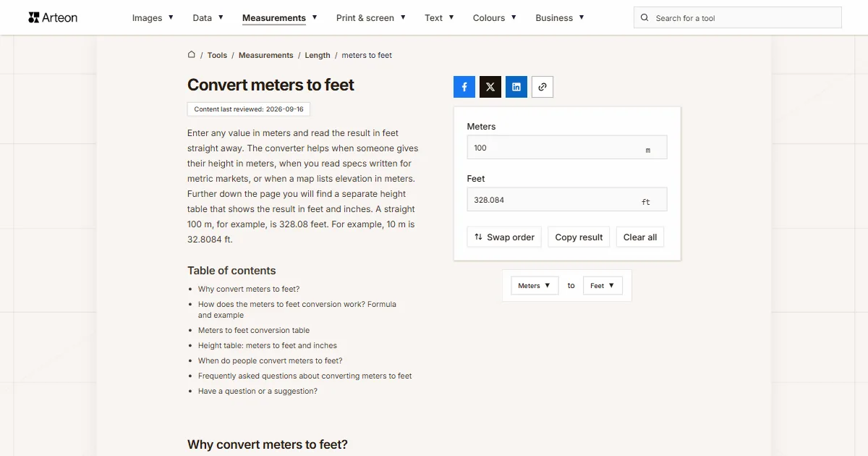Image resolution: width=868 pixels, height=456 pixels.
Task: Jump to Meters to feet conversion table
Action: click(254, 330)
